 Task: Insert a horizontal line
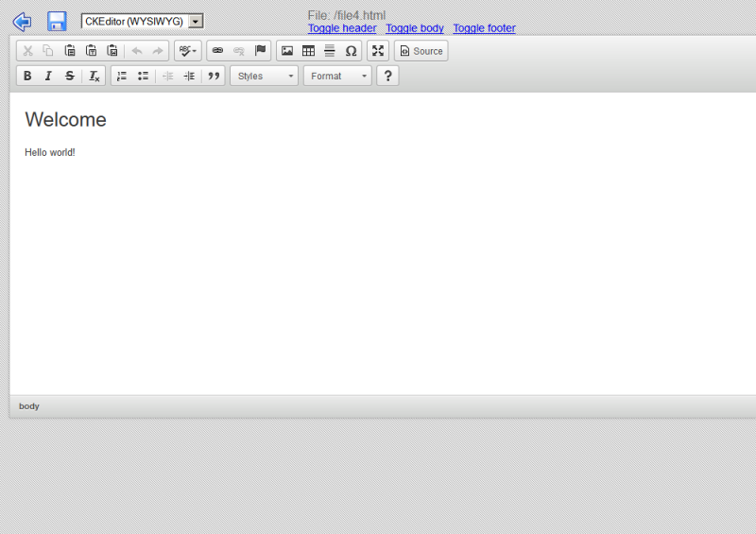pyautogui.click(x=330, y=51)
